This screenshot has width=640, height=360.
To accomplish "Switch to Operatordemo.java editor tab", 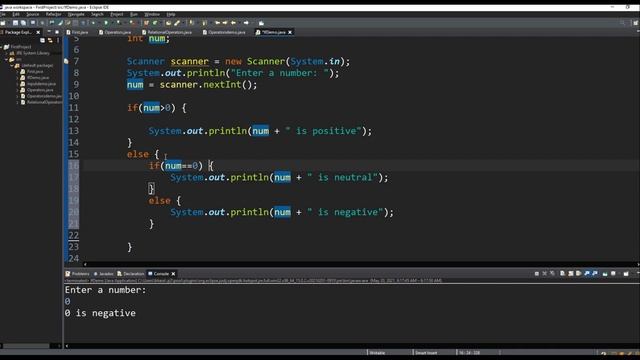I will point(224,32).
